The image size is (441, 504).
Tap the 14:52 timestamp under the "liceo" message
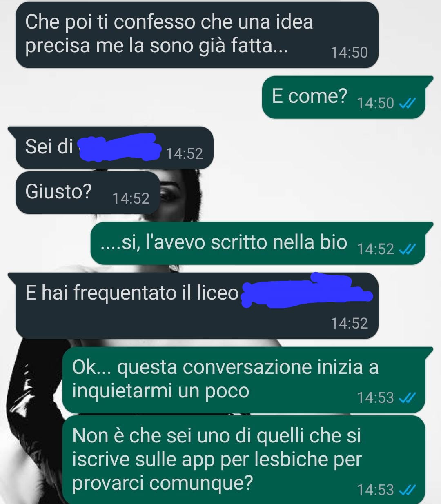[x=349, y=324]
